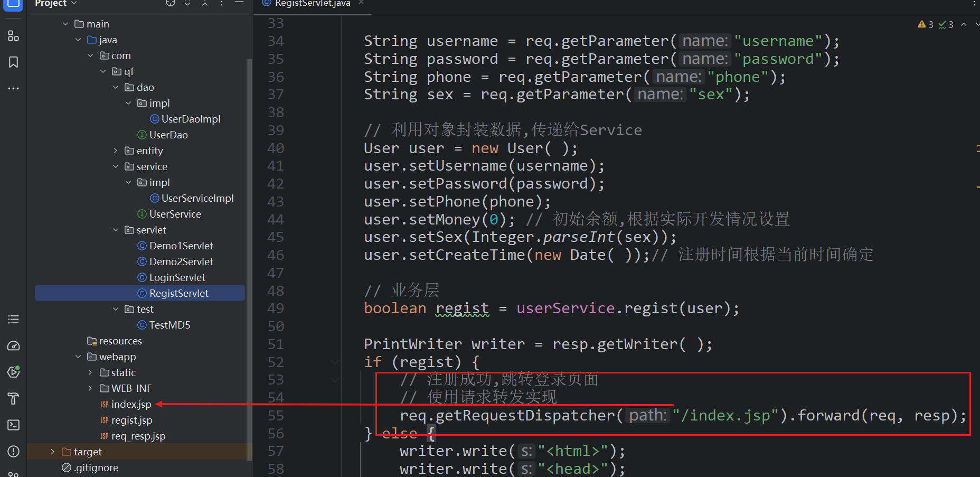This screenshot has height=477, width=980.
Task: Expand the entity package
Action: coord(116,151)
